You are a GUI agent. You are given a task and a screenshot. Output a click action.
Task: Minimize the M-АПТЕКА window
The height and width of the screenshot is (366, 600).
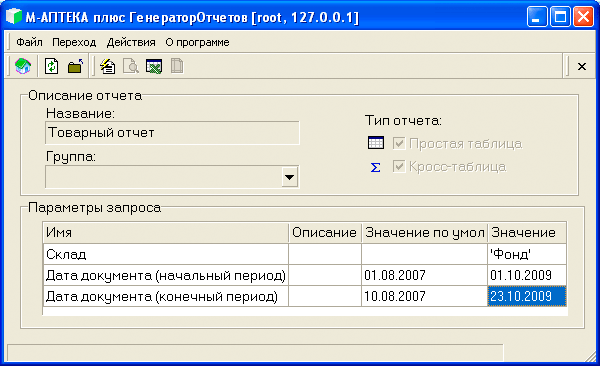point(536,17)
